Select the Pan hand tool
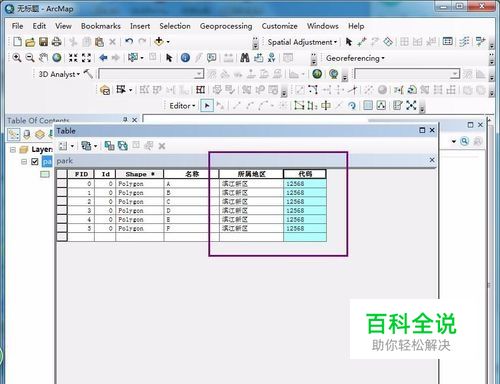The width and height of the screenshot is (500, 384). point(43,58)
